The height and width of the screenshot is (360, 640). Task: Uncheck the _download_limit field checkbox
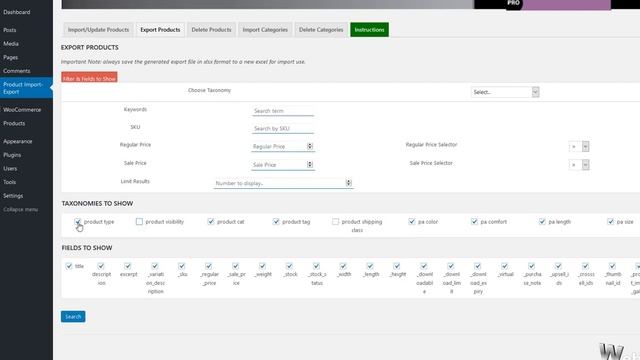[x=451, y=266]
